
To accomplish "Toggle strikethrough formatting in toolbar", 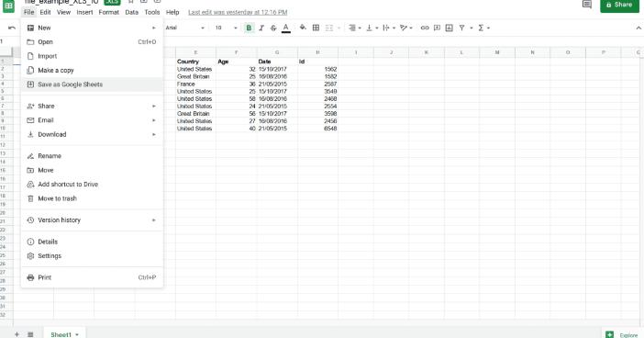I will (x=273, y=28).
